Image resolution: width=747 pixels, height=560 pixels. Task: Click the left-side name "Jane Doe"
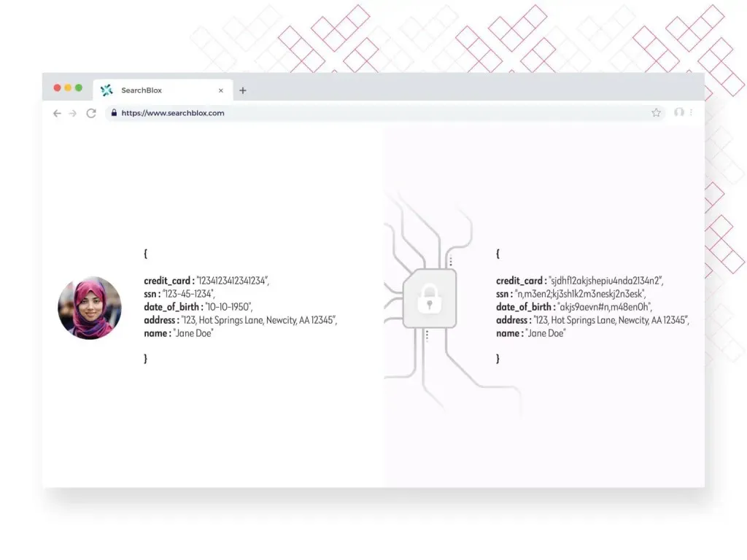pyautogui.click(x=193, y=333)
